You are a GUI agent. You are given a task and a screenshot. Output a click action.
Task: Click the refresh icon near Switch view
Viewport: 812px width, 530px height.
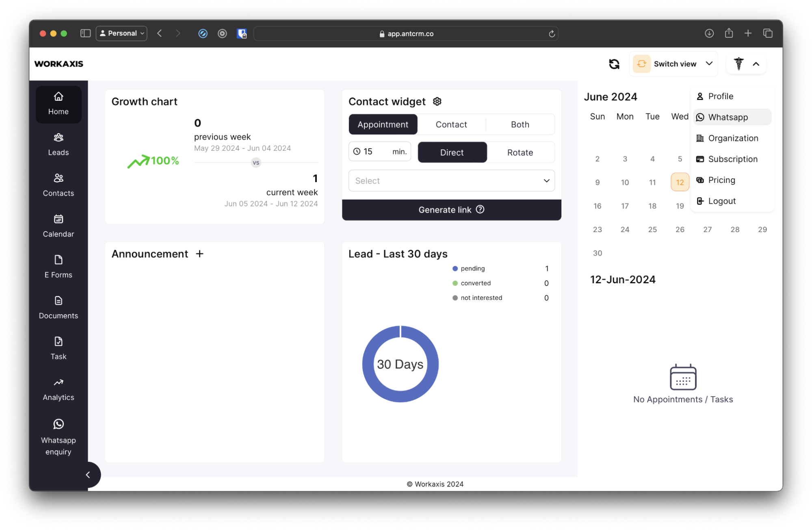pyautogui.click(x=614, y=64)
